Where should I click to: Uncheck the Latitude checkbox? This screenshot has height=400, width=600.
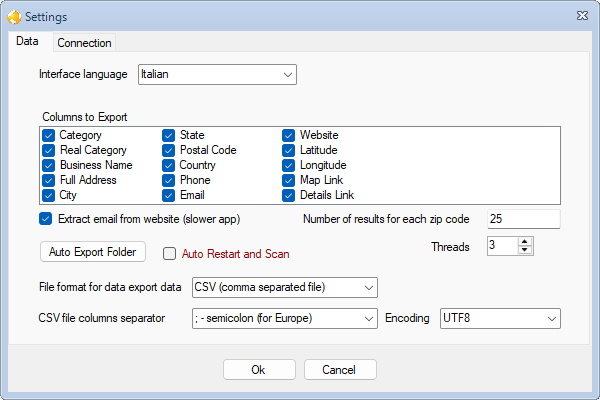click(289, 150)
